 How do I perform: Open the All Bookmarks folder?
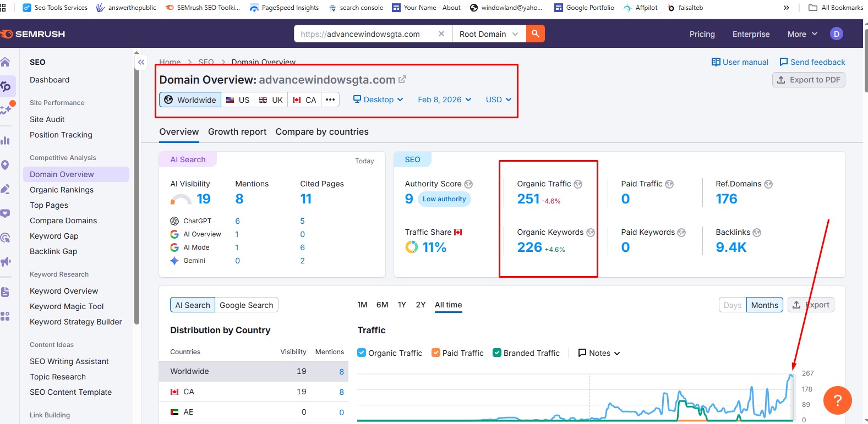click(836, 8)
